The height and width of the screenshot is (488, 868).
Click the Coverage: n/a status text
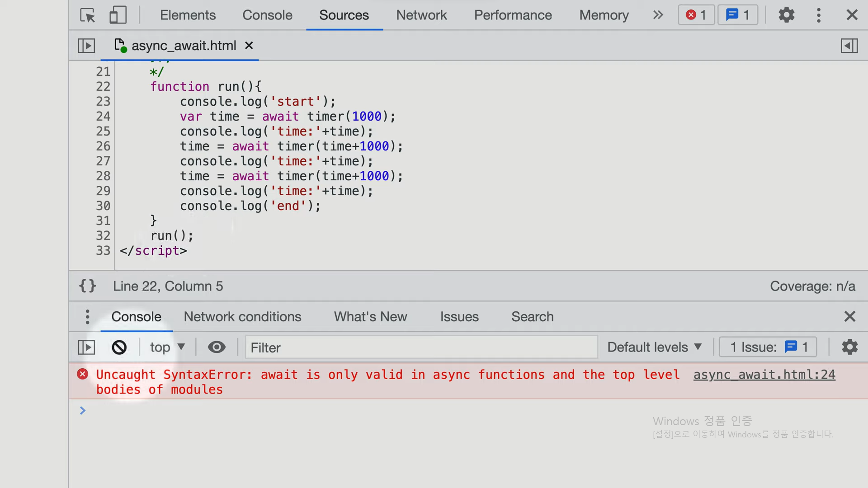812,286
